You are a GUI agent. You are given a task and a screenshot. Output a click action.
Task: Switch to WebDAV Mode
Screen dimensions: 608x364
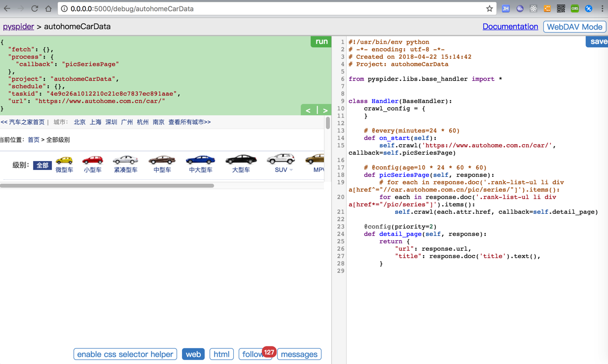pyautogui.click(x=574, y=27)
